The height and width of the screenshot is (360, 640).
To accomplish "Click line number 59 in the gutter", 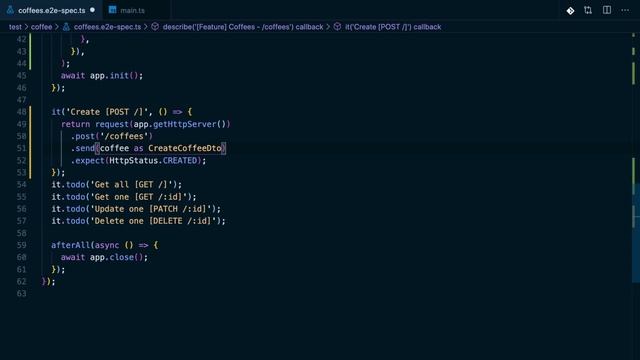I will pos(22,245).
